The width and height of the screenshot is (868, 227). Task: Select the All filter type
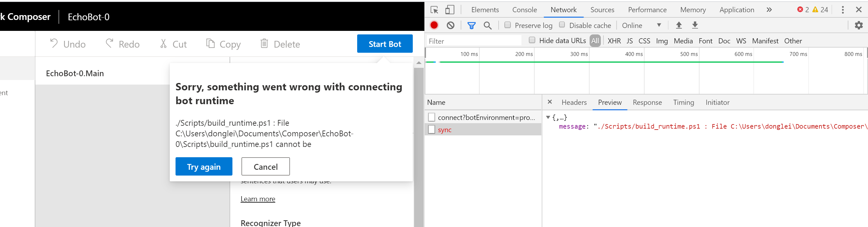(x=595, y=41)
